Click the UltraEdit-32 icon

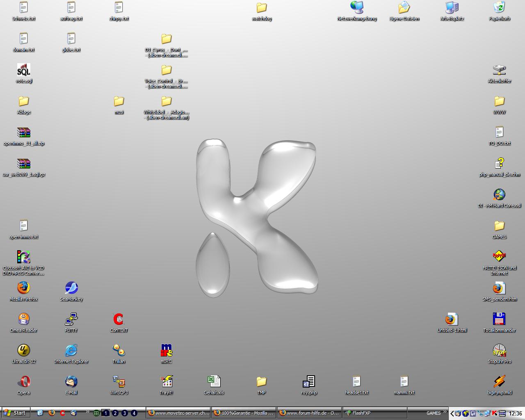[23, 351]
